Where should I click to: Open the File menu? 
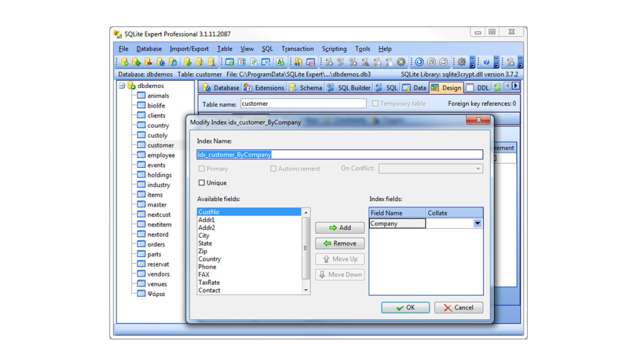click(x=123, y=49)
